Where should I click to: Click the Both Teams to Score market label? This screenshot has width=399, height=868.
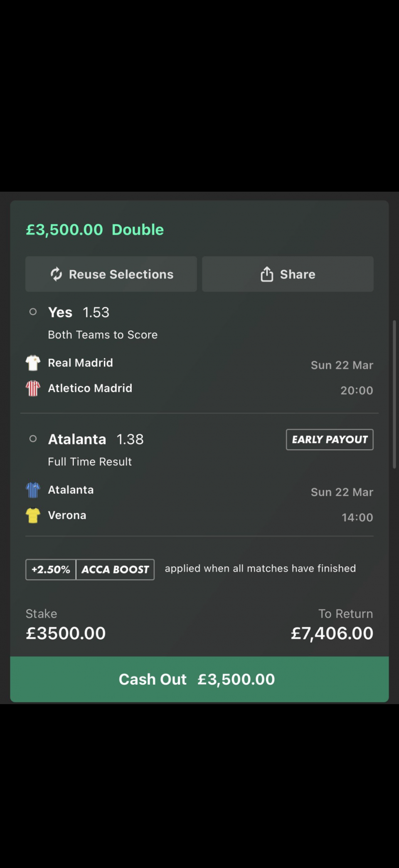coord(103,335)
